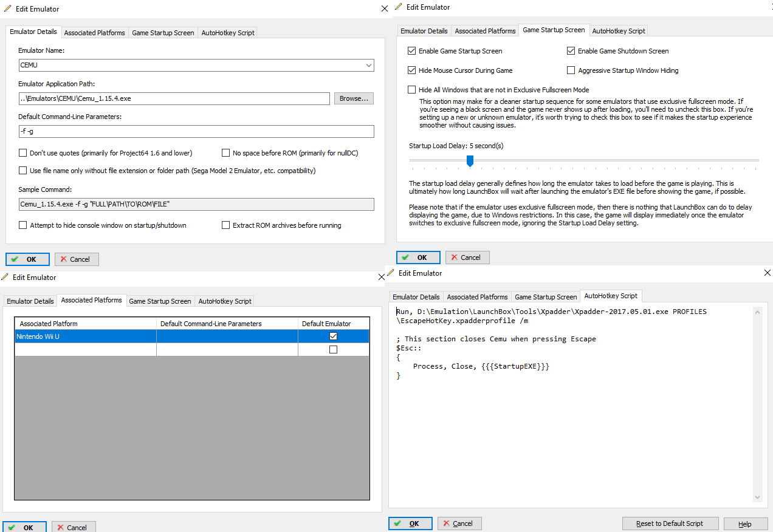Close the top-left Edit Emulator window
This screenshot has height=532, width=773.
384,9
